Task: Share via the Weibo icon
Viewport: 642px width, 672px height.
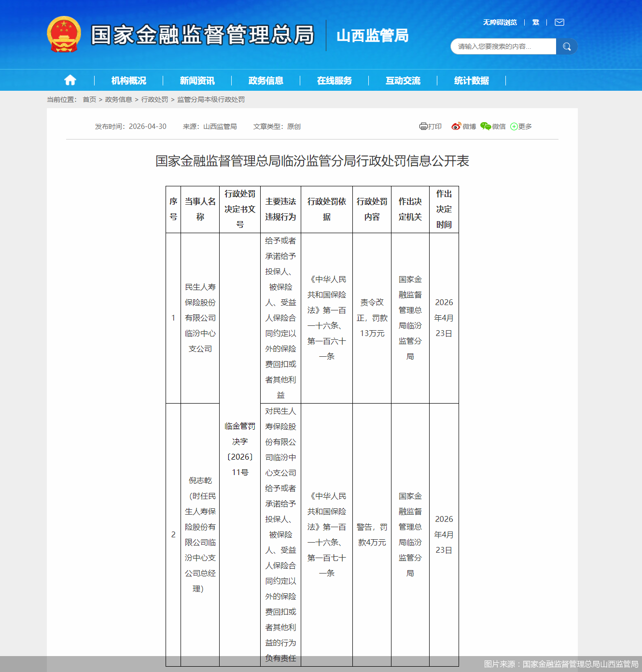Action: pos(456,126)
